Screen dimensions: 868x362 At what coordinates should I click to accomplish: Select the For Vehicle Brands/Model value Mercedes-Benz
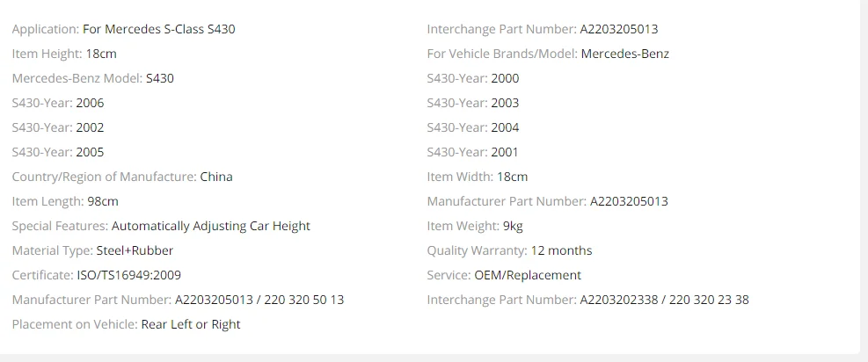click(x=625, y=54)
